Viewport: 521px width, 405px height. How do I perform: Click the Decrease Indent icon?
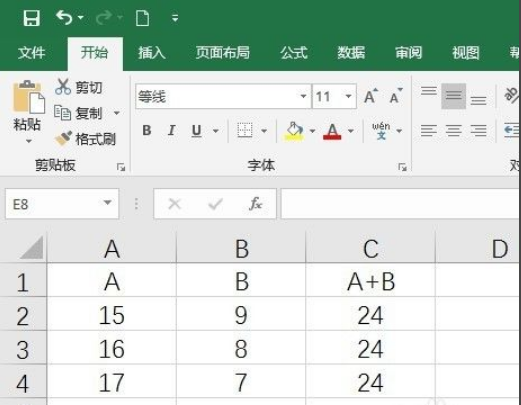[x=512, y=130]
